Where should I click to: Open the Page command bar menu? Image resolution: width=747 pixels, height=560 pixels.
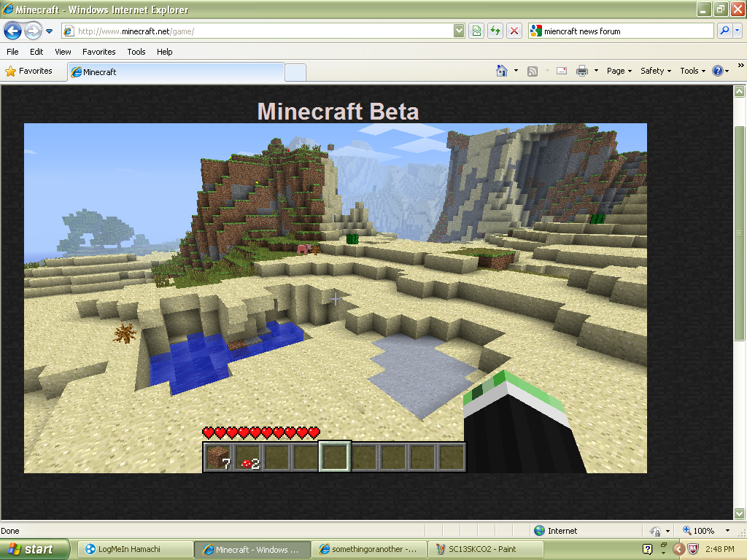pyautogui.click(x=619, y=71)
